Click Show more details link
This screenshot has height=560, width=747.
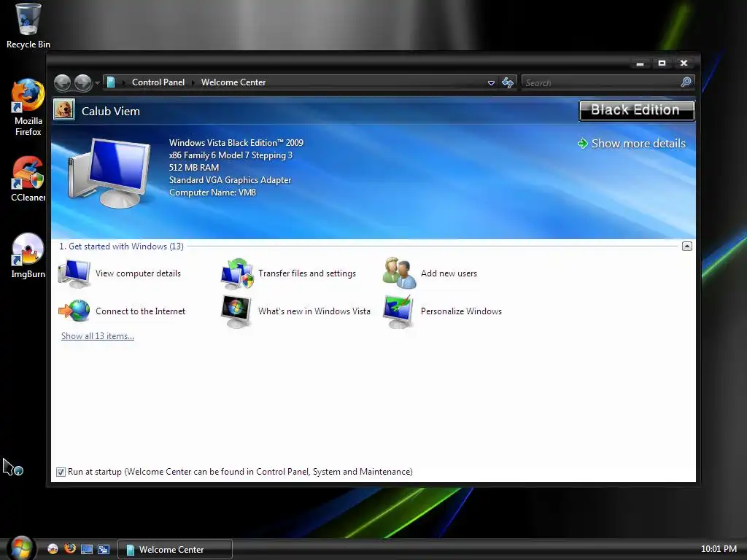[x=638, y=144]
